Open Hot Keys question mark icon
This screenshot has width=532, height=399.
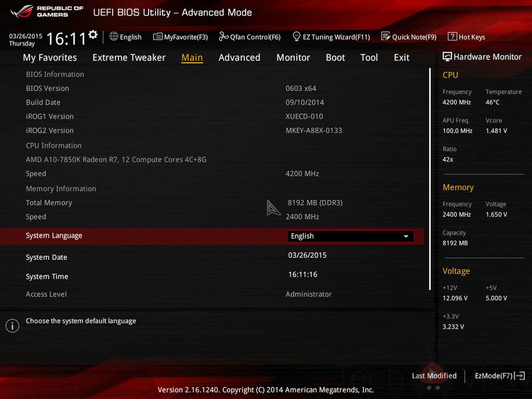point(452,36)
